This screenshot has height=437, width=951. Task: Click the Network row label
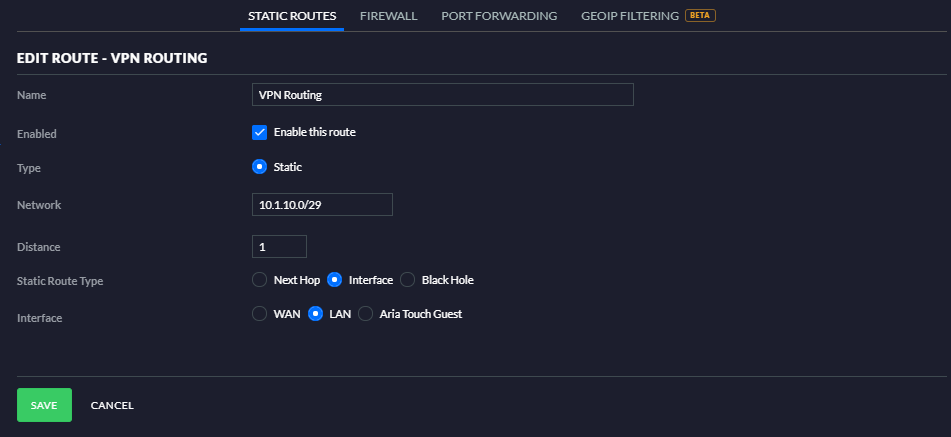pyautogui.click(x=39, y=205)
